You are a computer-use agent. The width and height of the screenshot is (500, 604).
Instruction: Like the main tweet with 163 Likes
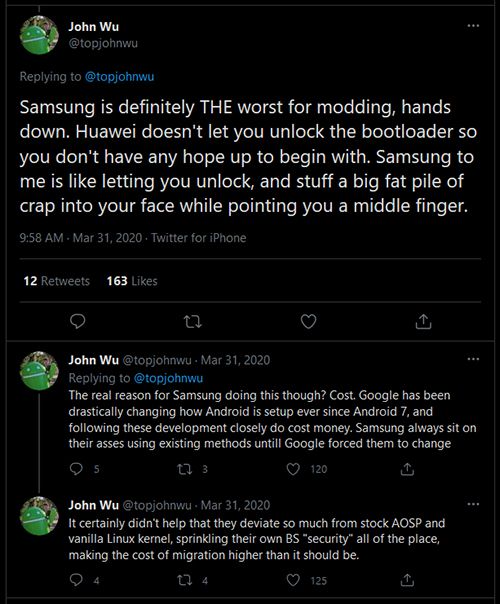(x=308, y=322)
